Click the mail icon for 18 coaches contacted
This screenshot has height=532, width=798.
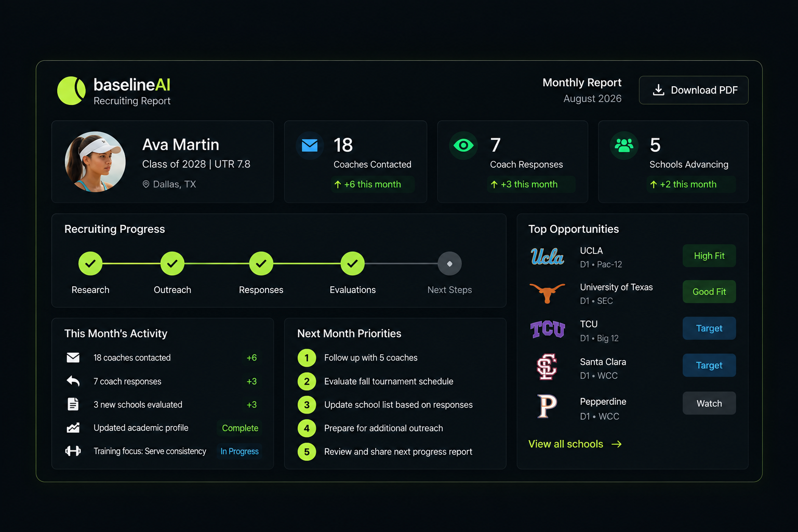(x=73, y=357)
